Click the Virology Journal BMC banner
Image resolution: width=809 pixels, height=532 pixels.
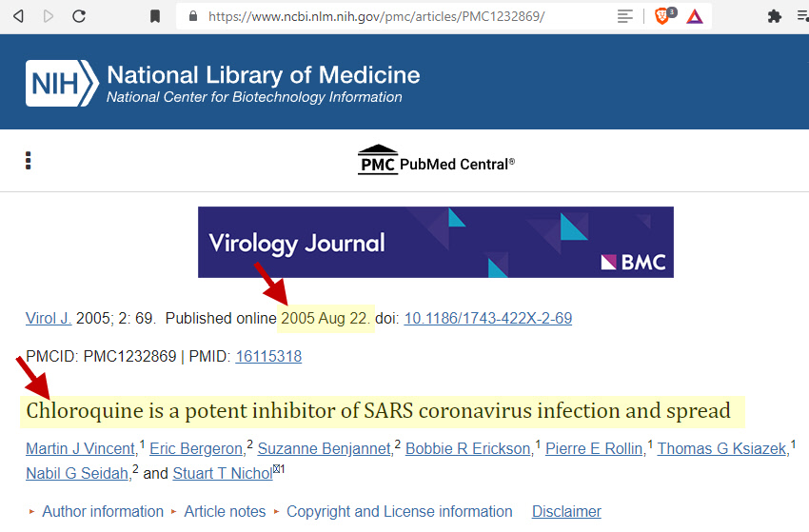tap(435, 243)
